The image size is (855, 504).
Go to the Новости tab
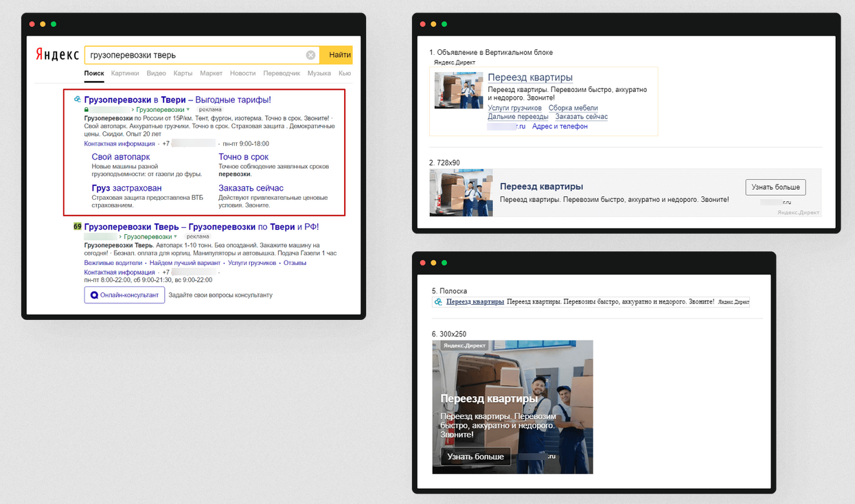(243, 73)
